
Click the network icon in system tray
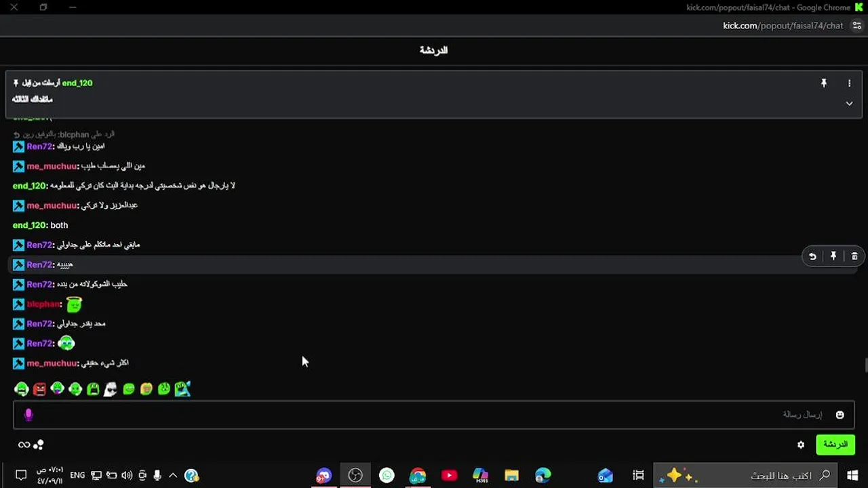coord(96,475)
